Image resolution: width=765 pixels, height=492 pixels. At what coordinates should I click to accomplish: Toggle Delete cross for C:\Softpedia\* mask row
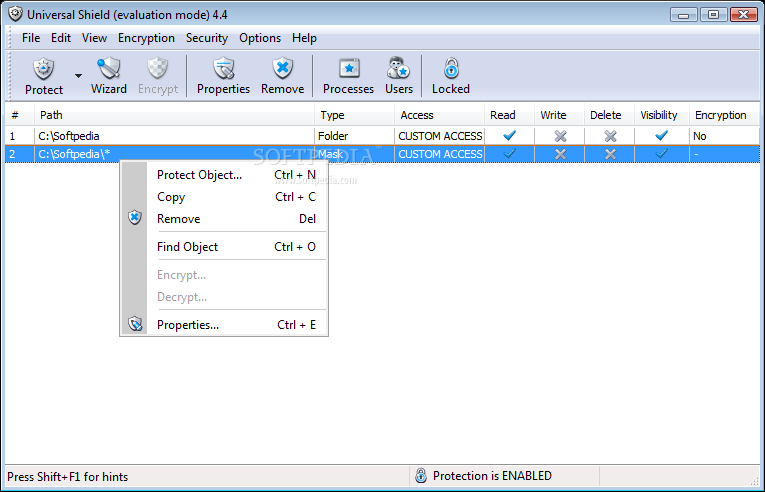coord(610,154)
